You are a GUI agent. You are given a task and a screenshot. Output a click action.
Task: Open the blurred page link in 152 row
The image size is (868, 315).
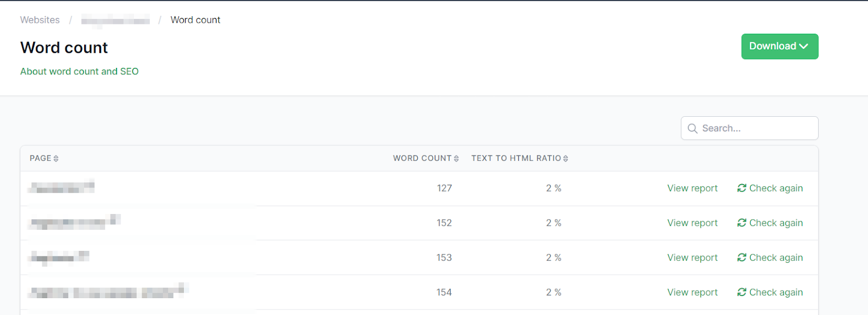click(x=74, y=222)
